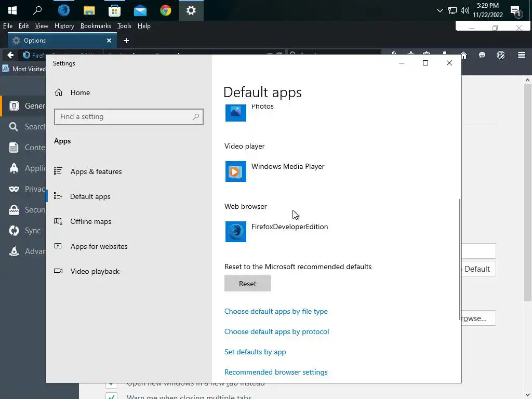Viewport: 532px width, 399px height.
Task: Select the Settings gear in the taskbar
Action: [191, 10]
